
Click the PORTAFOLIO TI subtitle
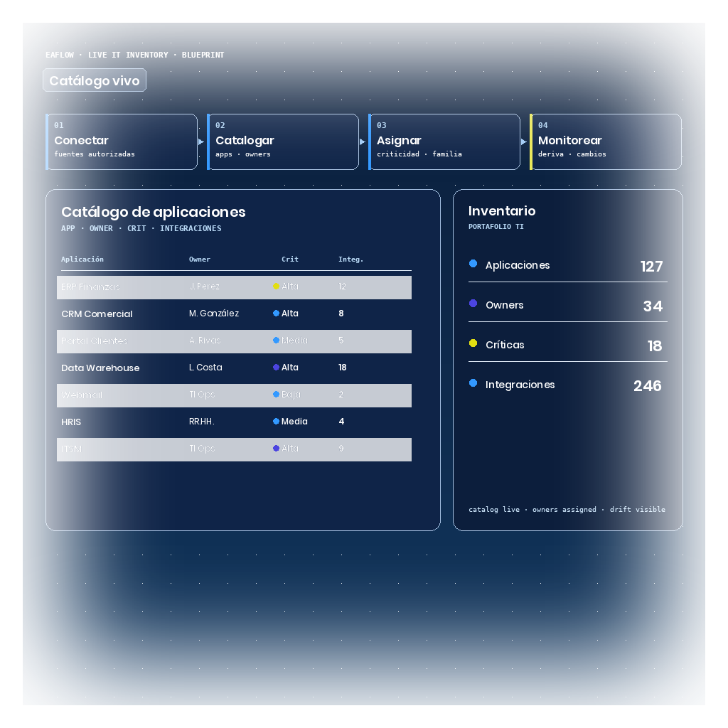[x=496, y=227]
